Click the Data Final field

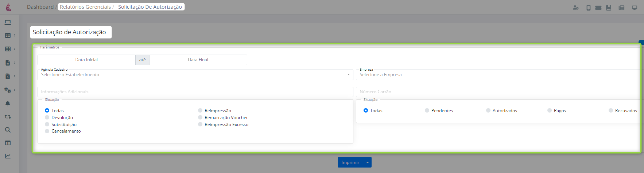(x=198, y=60)
